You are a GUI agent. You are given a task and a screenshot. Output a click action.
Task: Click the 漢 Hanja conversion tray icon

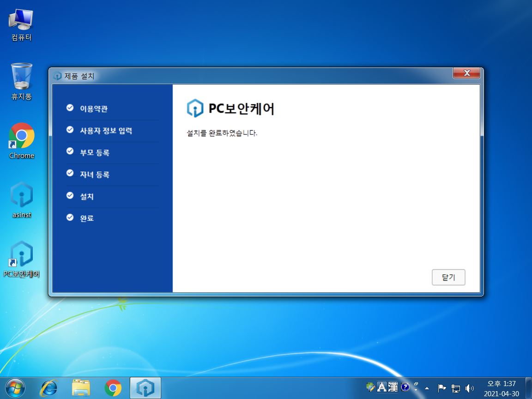click(393, 387)
